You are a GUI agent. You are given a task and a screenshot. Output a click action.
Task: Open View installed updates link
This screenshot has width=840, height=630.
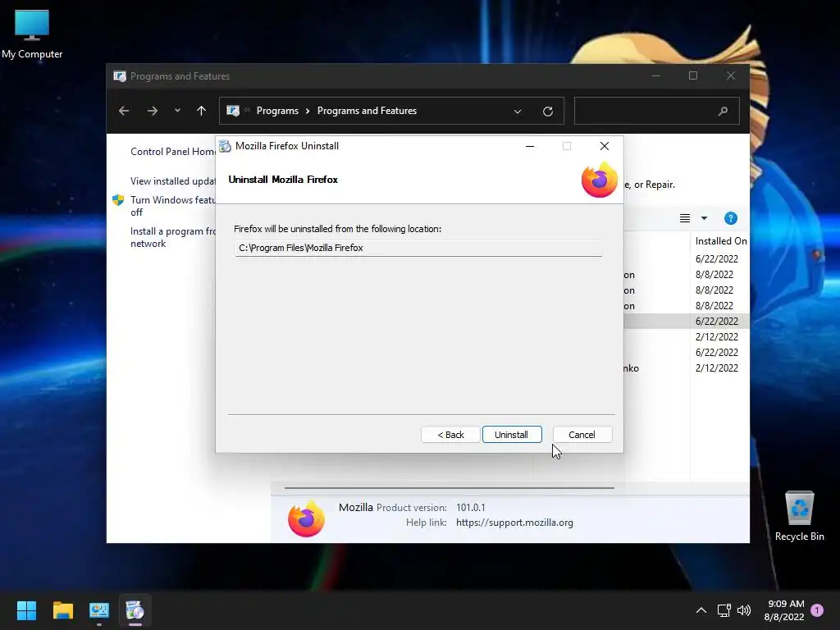[173, 181]
